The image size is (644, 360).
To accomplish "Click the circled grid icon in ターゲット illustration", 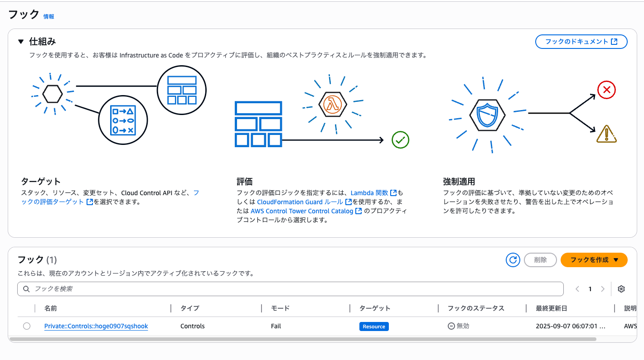I will (x=181, y=90).
